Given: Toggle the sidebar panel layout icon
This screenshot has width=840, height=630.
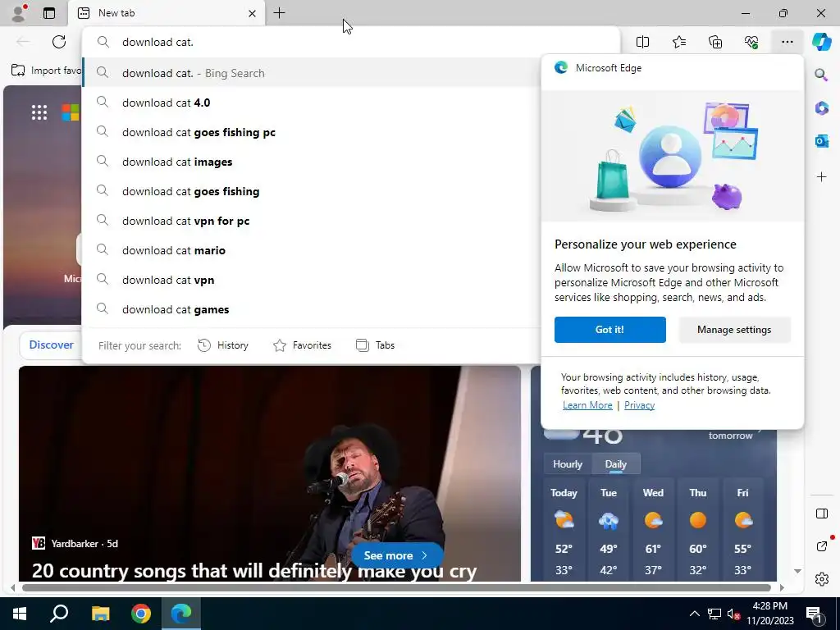Looking at the screenshot, I should click(821, 514).
